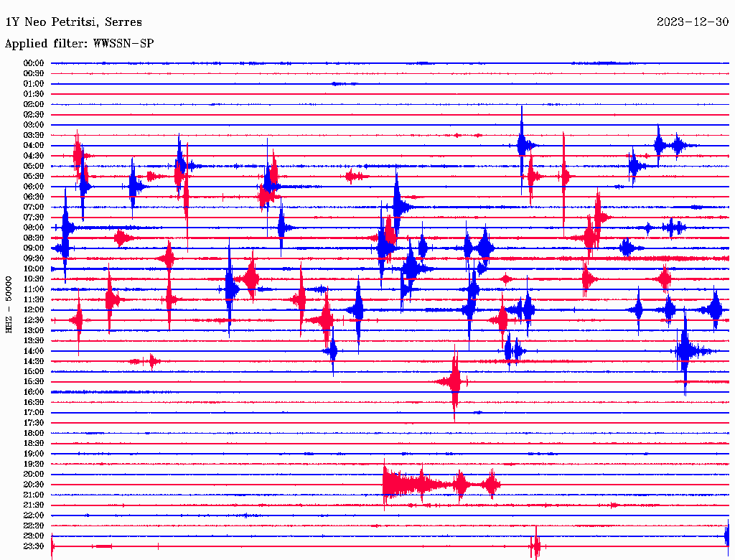
Task: Select the 12:00 time label
Action: click(34, 309)
